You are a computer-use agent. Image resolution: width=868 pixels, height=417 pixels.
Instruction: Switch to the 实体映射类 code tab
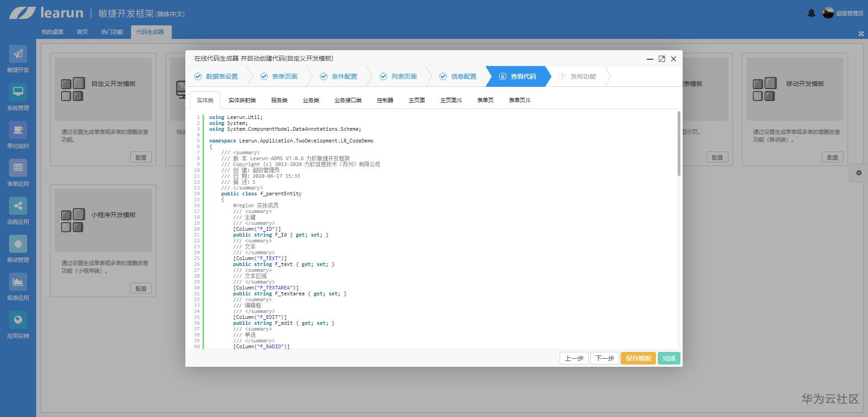pos(242,100)
